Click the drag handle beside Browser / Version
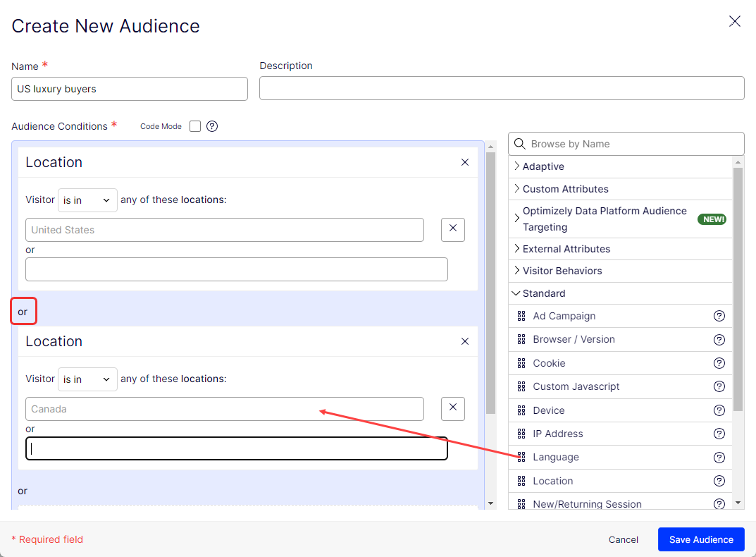The image size is (756, 557). point(522,339)
